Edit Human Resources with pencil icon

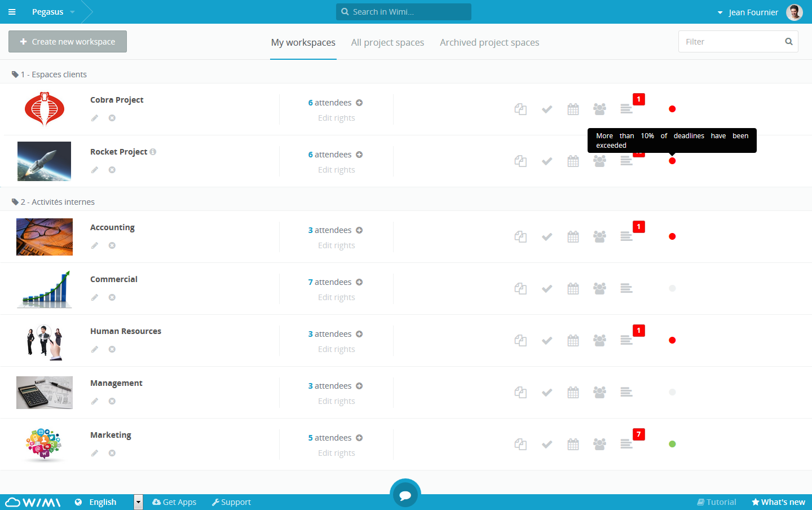pos(95,349)
